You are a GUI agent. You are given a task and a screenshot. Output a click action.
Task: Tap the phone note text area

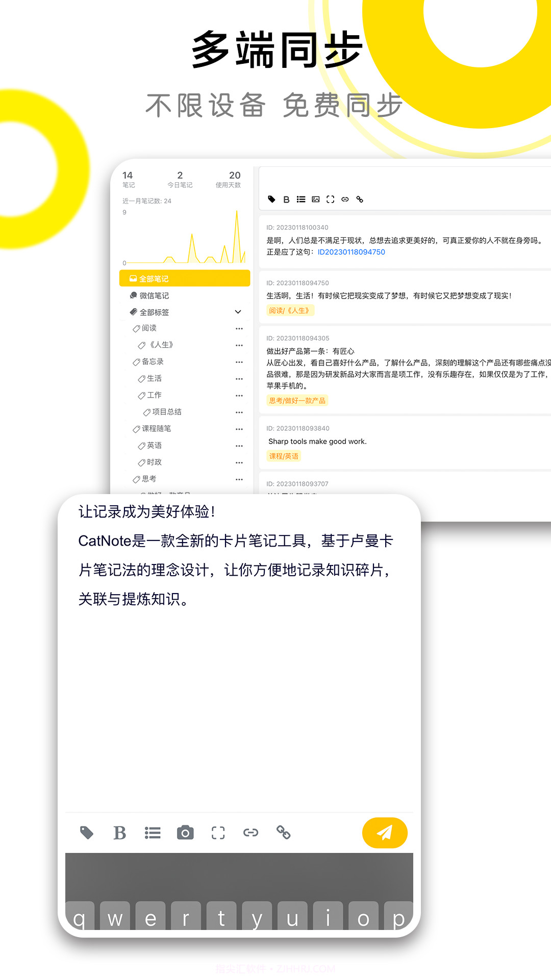239,653
